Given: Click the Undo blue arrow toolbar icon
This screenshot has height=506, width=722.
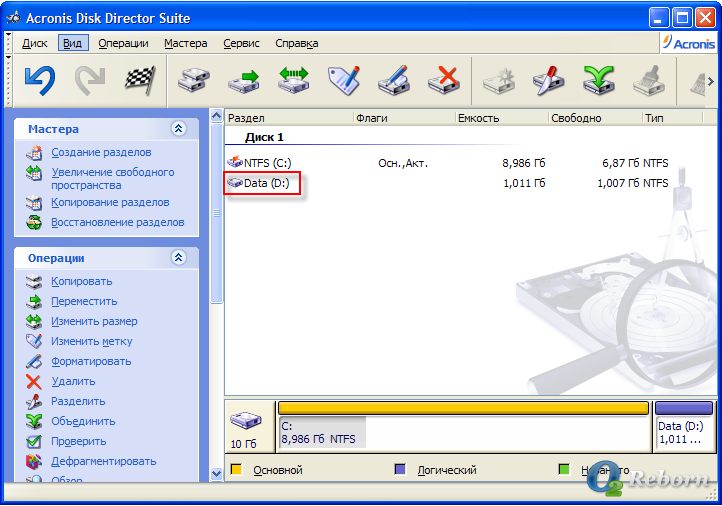Looking at the screenshot, I should tap(40, 81).
